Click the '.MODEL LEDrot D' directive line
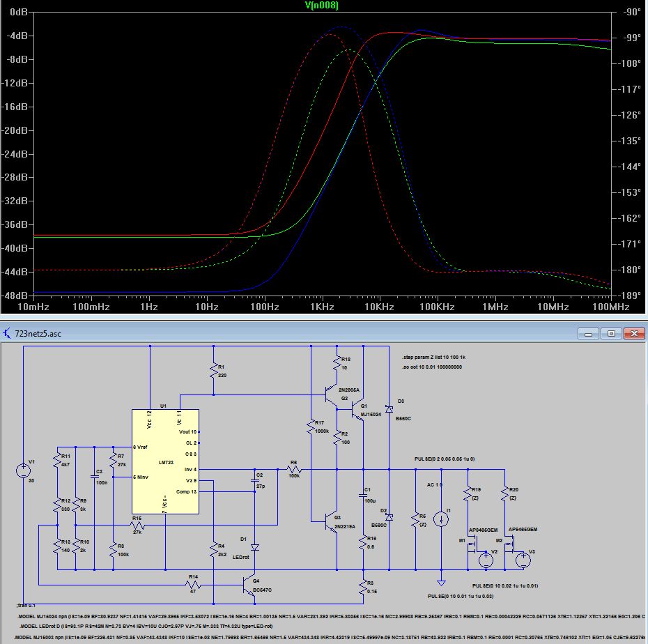Viewport: 648px width, 644px height. 146,626
